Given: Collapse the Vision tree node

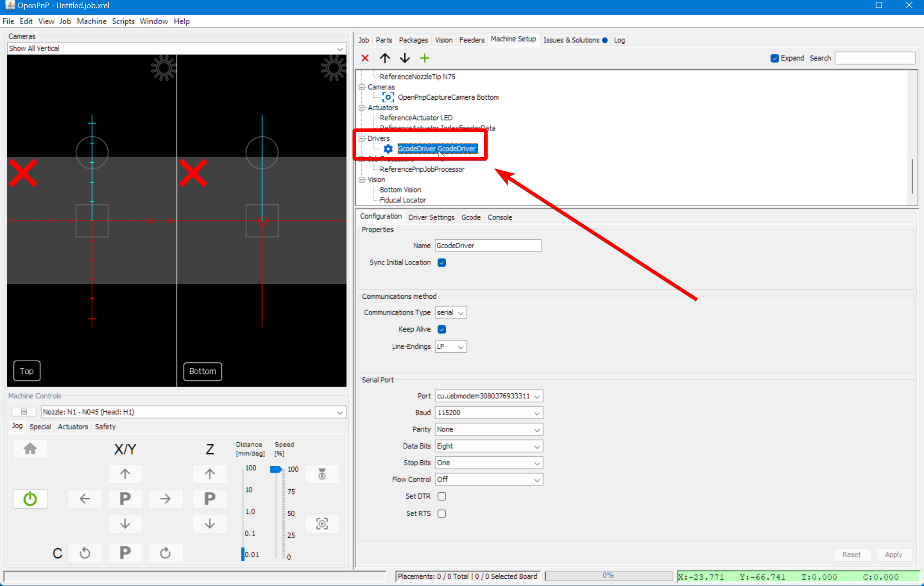Looking at the screenshot, I should click(362, 179).
